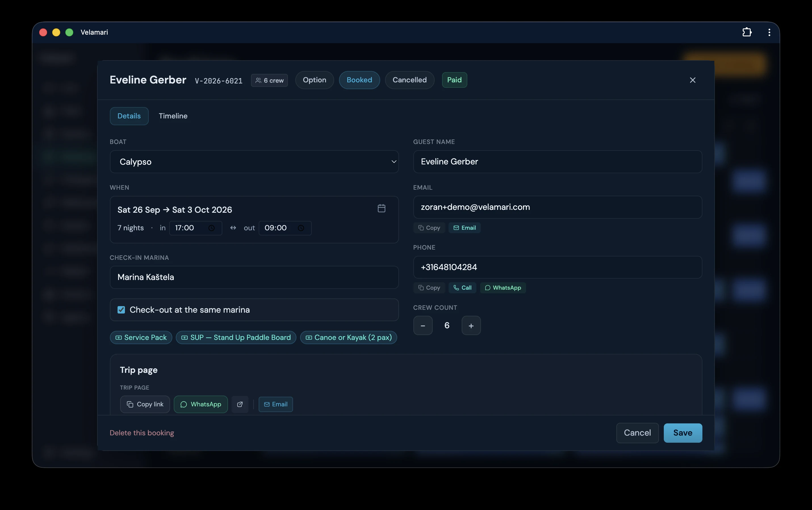Copy the trip page link
This screenshot has width=812, height=510.
[x=145, y=404]
